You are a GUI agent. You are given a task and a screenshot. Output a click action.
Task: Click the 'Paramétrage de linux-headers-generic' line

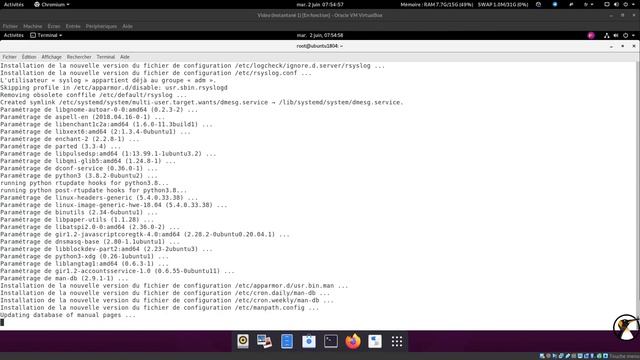click(99, 198)
